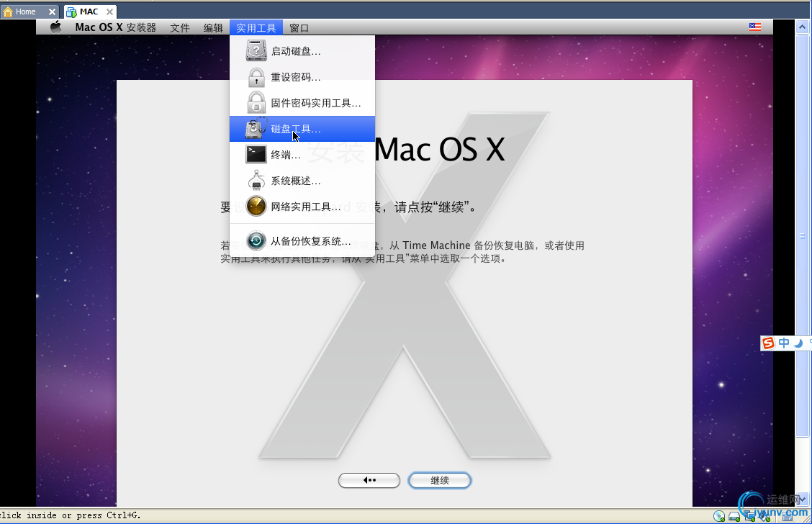Image resolution: width=812 pixels, height=524 pixels.
Task: Click the scroll down arrow in VMware scrollbar
Action: 803,499
